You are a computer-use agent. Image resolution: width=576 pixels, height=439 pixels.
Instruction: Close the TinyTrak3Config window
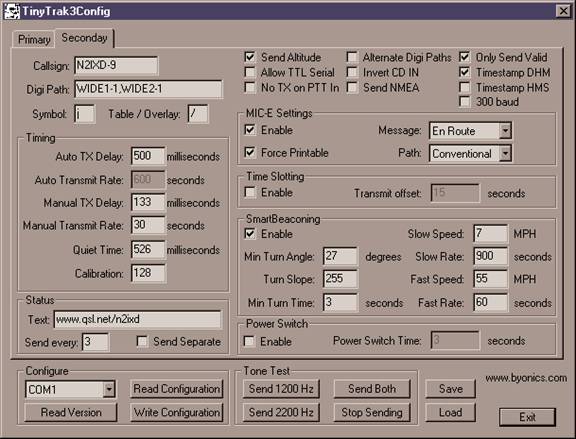pos(564,11)
